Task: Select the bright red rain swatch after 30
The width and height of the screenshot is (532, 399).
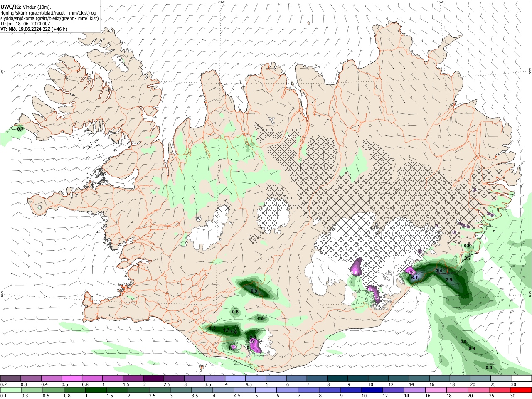Action: coord(521,390)
